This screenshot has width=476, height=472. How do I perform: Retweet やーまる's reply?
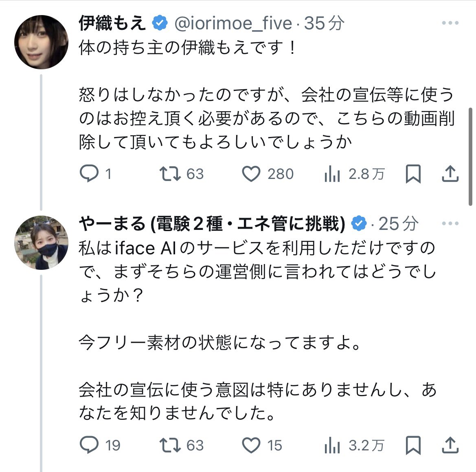tap(170, 445)
